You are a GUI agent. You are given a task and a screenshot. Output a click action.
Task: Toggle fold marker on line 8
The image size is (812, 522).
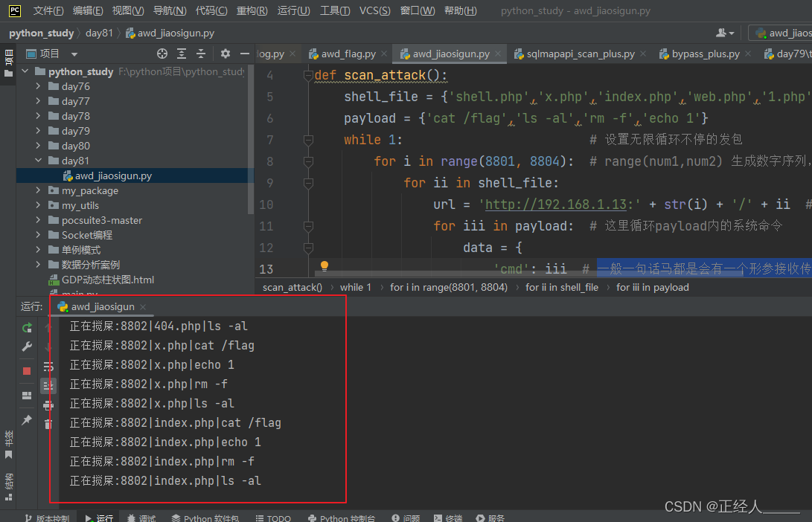click(x=308, y=161)
